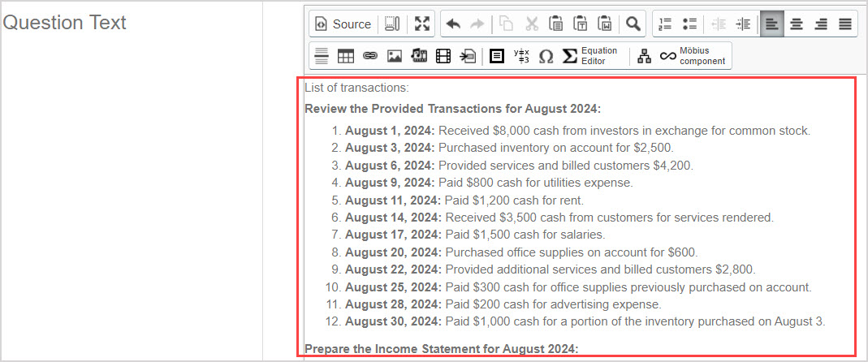The height and width of the screenshot is (362, 868).
Task: Click the Undo arrow icon
Action: [453, 24]
